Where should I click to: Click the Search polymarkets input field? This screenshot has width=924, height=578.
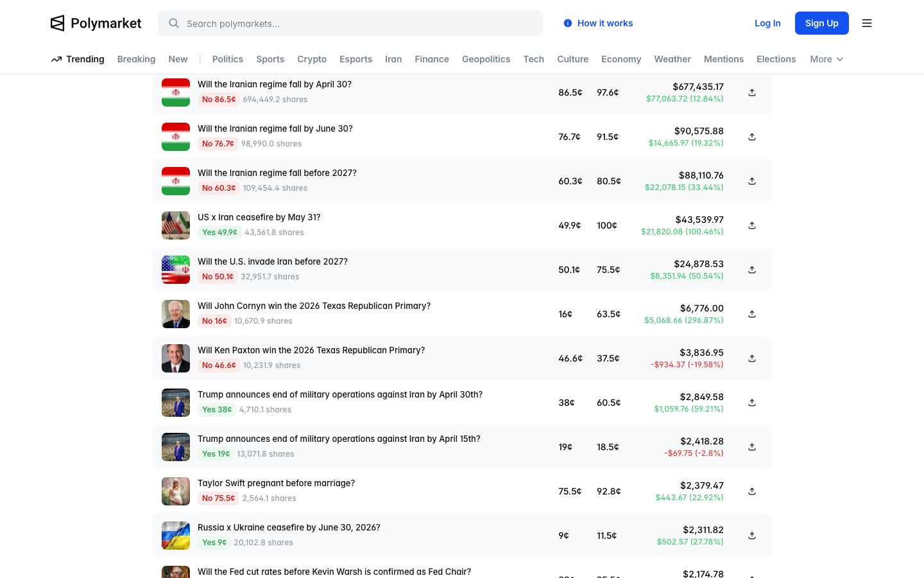coord(359,23)
